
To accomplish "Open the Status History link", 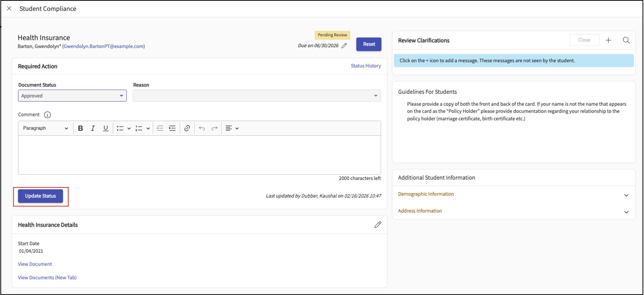I will [x=366, y=66].
